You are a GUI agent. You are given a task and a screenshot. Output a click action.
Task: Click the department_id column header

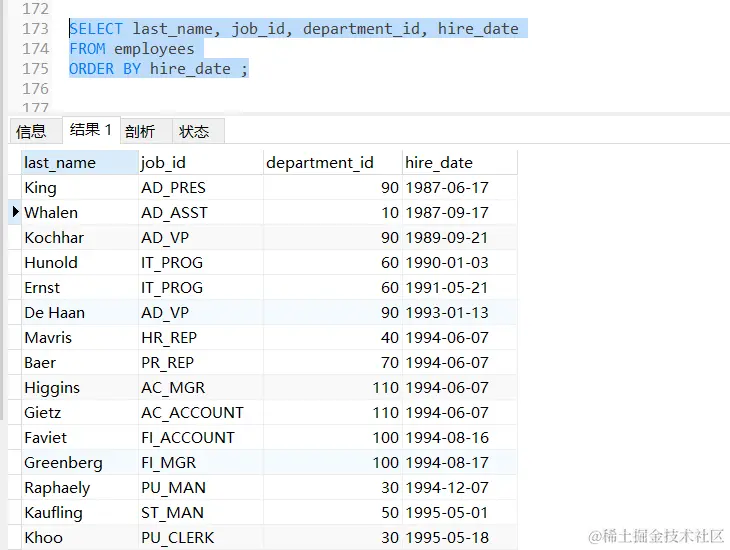(x=332, y=163)
